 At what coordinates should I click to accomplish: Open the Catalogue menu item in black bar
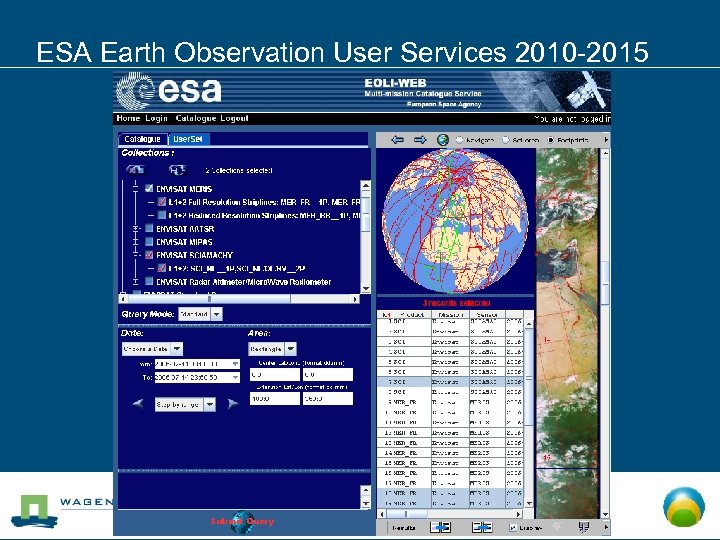(196, 118)
